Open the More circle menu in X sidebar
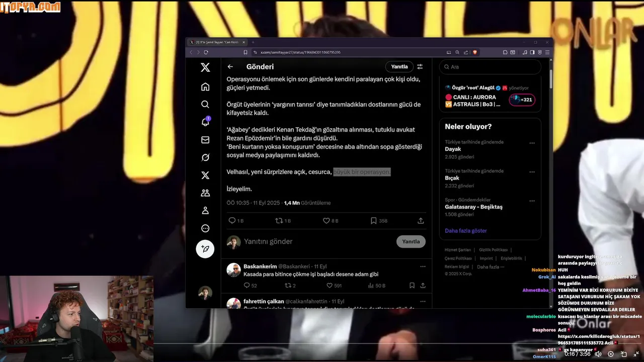 [205, 228]
